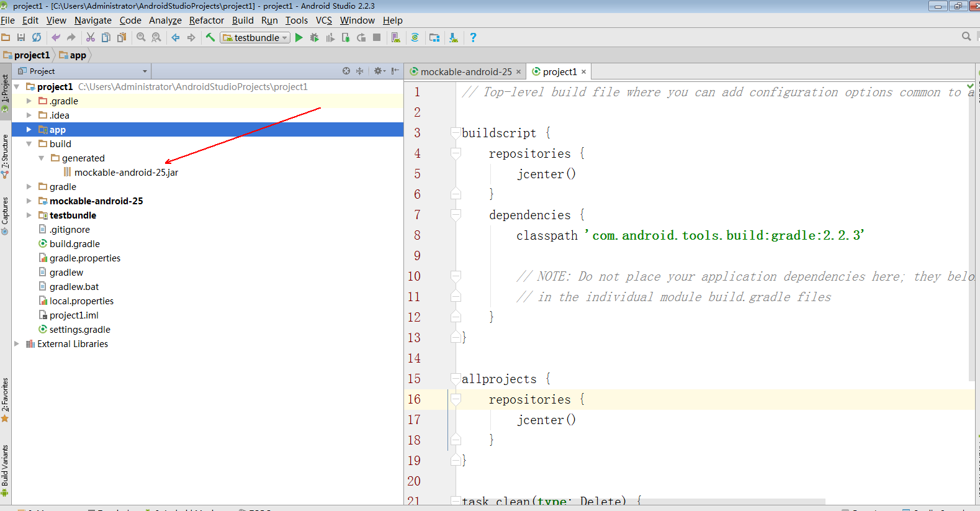The image size is (980, 511).
Task: Click the Synchronize toolbar icon
Action: [37, 37]
